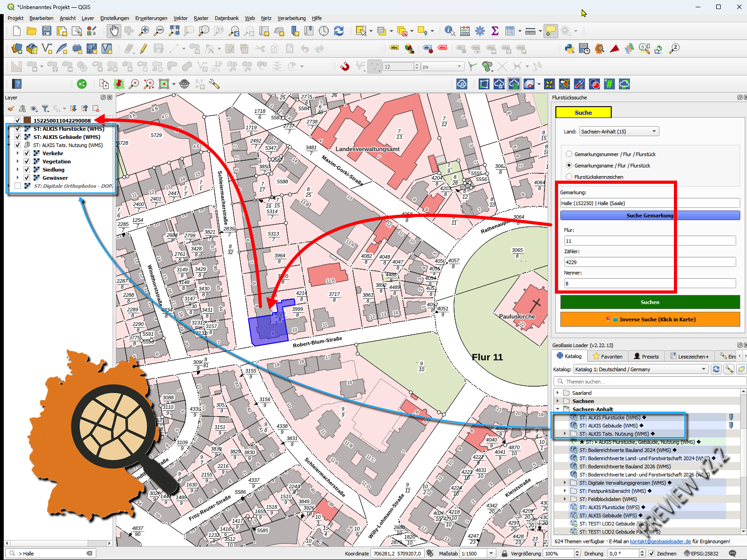The height and width of the screenshot is (560, 747).
Task: Click the blue Suche Gemarkung button
Action: (x=650, y=216)
